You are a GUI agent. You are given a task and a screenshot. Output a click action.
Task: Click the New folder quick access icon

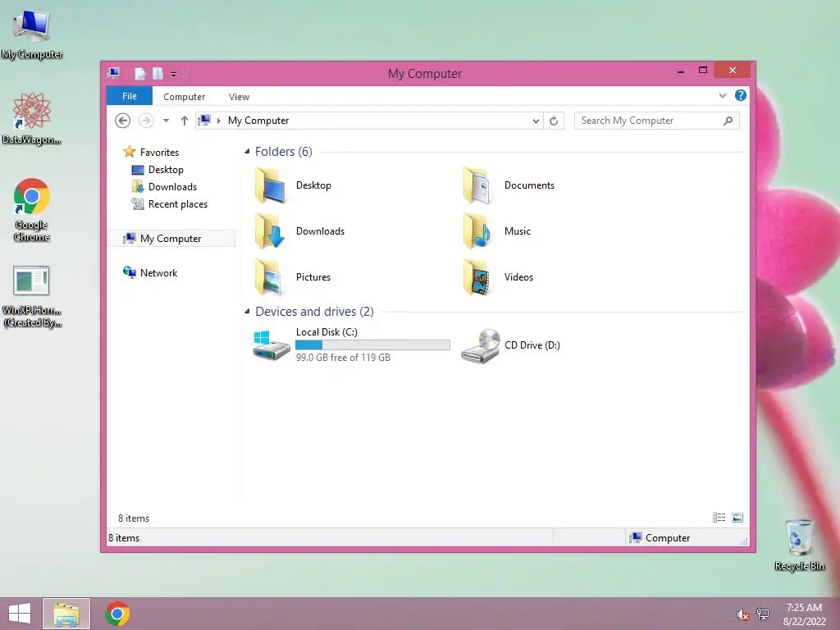click(157, 73)
